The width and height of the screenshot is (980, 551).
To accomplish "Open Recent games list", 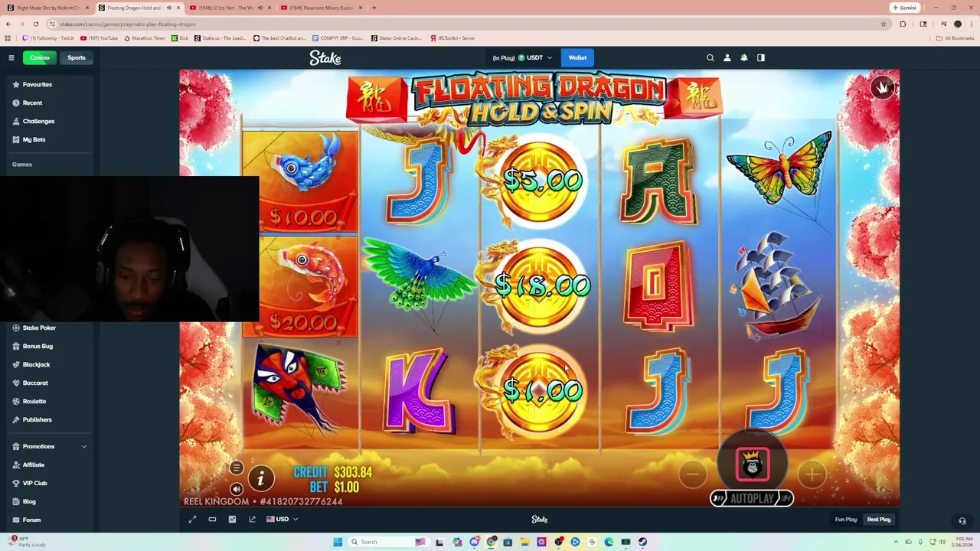I will point(32,103).
